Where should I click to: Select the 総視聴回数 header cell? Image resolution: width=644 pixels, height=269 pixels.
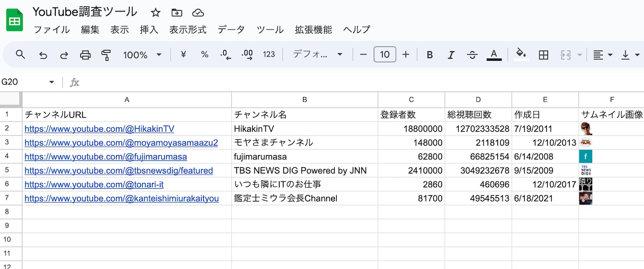tap(478, 114)
